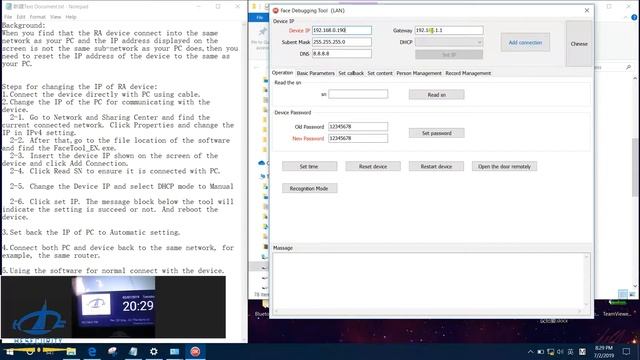Open Settings gear icon in taskbar

(153, 351)
